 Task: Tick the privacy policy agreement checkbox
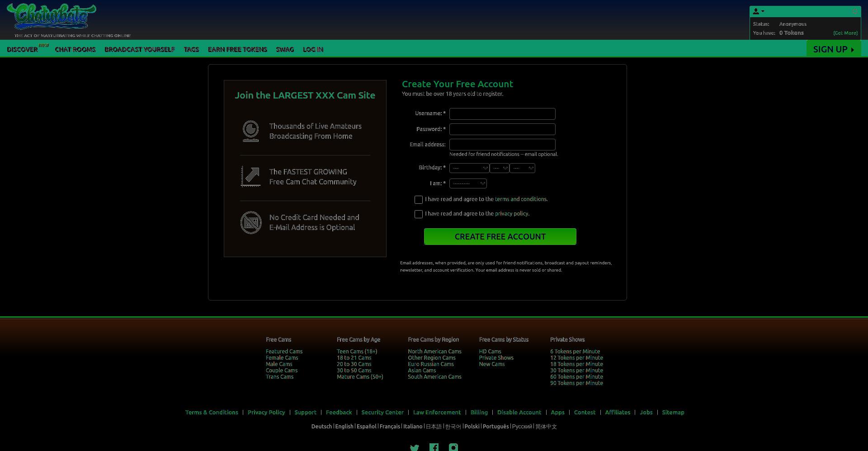click(x=419, y=214)
